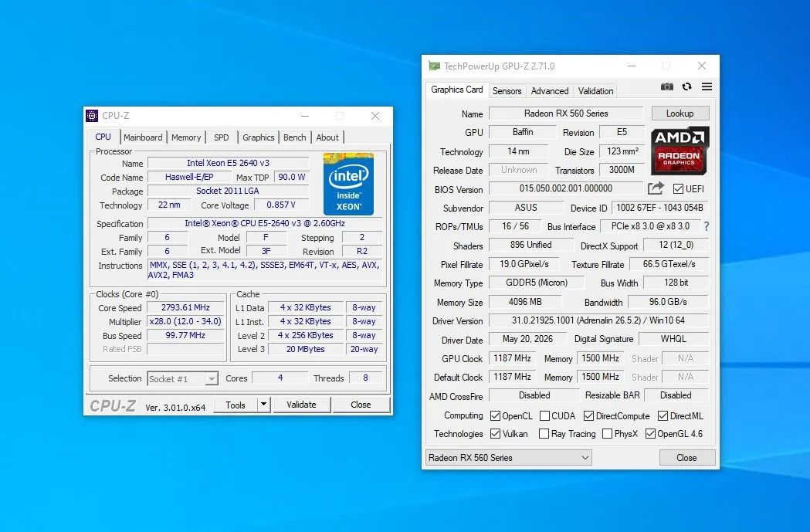Image resolution: width=810 pixels, height=532 pixels.
Task: Click the Subvendor value ASUS
Action: [526, 208]
